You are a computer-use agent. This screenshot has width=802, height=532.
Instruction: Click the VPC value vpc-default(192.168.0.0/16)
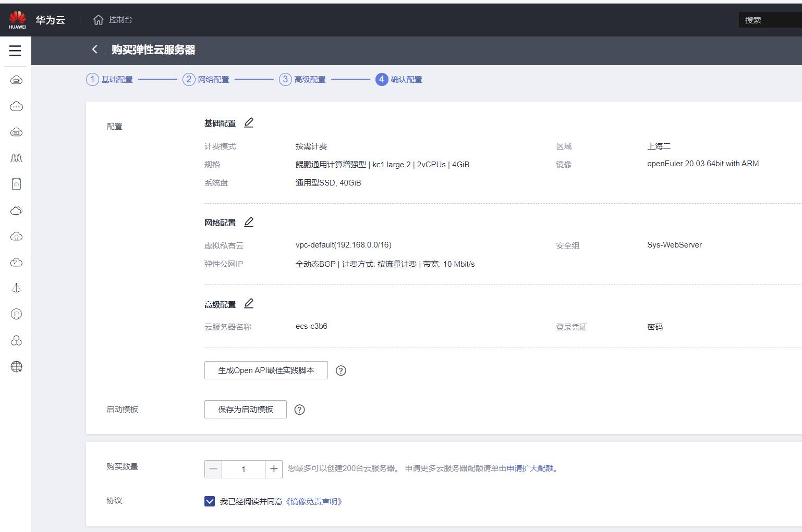pyautogui.click(x=344, y=245)
